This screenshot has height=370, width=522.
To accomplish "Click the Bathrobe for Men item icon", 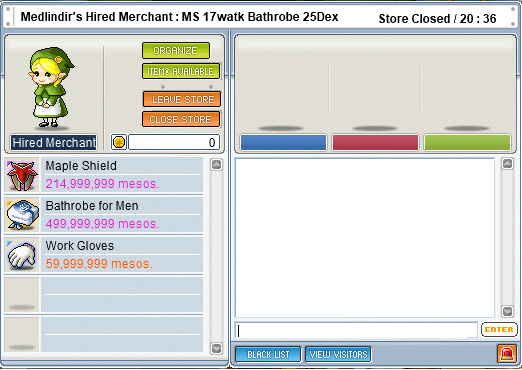I will coord(22,215).
